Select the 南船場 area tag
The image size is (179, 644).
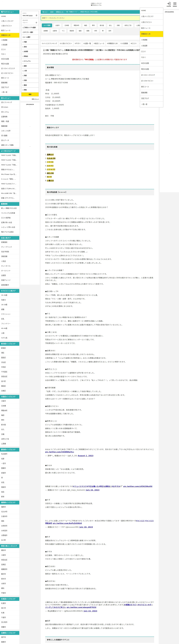72,31
